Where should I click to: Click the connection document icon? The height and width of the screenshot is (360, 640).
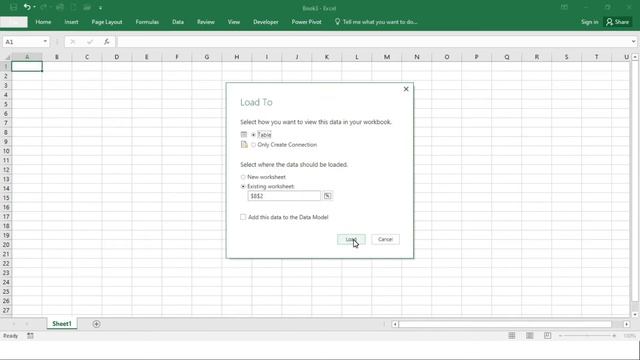(x=244, y=144)
